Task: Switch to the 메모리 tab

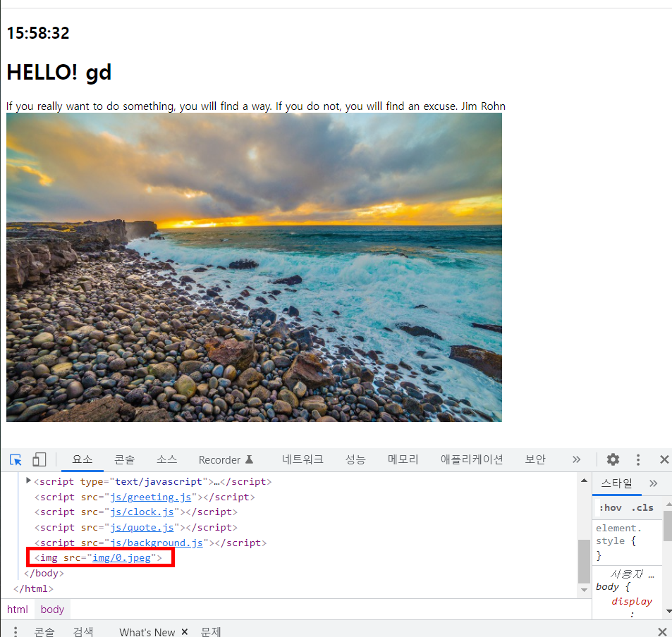Action: 403,459
